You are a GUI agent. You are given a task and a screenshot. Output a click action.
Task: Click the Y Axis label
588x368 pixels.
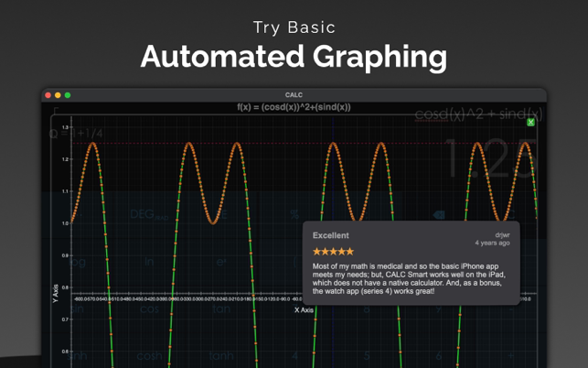tap(56, 294)
